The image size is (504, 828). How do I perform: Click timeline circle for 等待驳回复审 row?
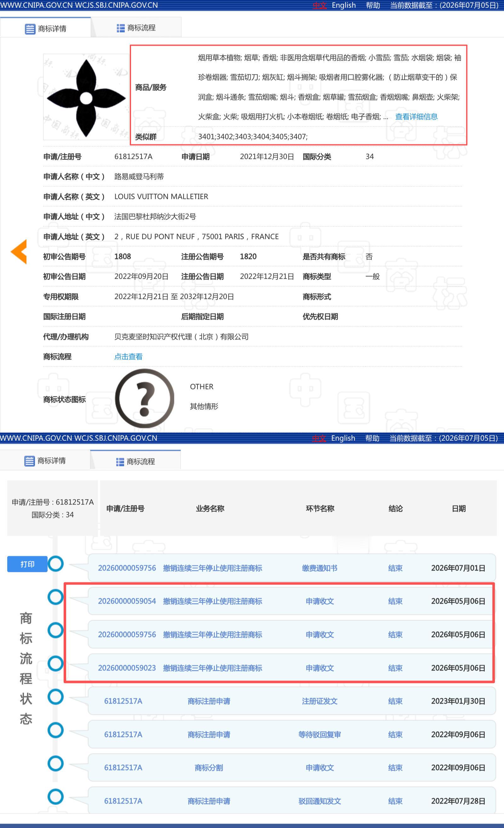56,730
